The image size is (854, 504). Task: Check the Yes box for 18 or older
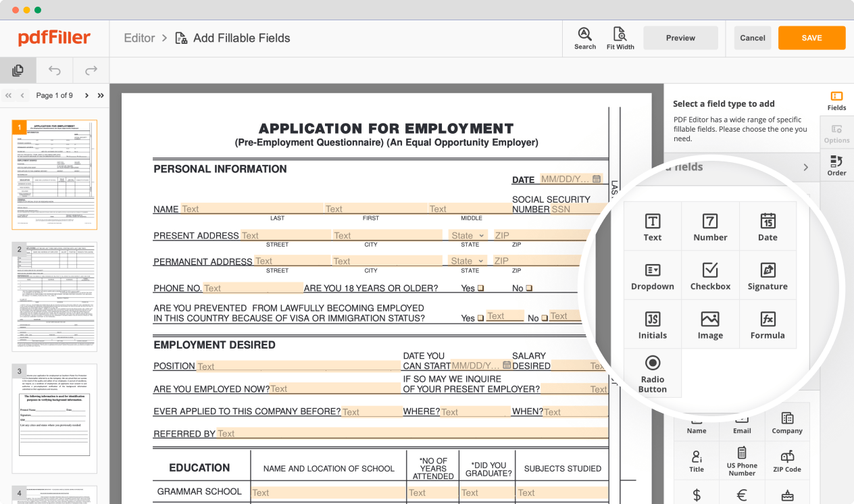pos(482,287)
